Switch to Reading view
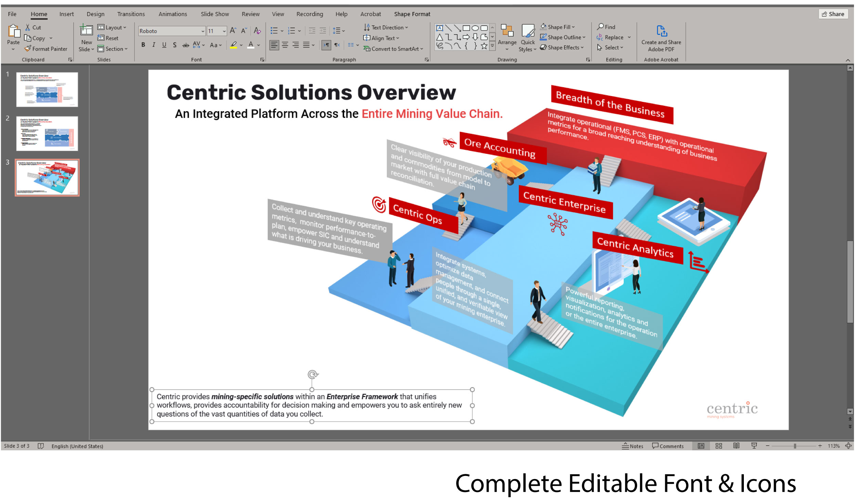The height and width of the screenshot is (504, 855). point(736,446)
